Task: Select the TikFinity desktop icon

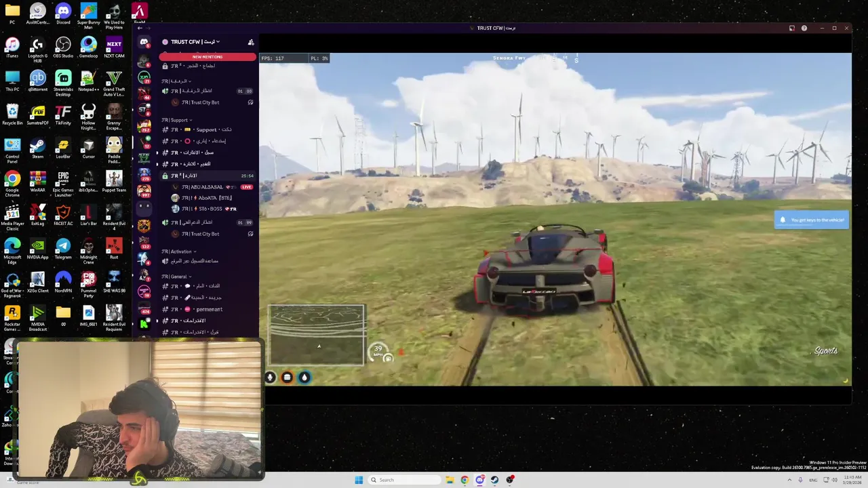Action: (63, 114)
